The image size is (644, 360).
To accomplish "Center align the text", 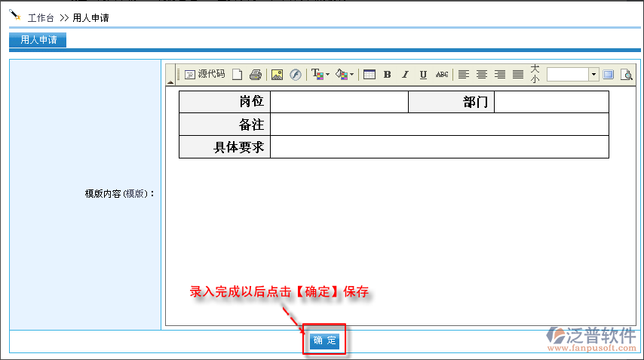I will 481,75.
